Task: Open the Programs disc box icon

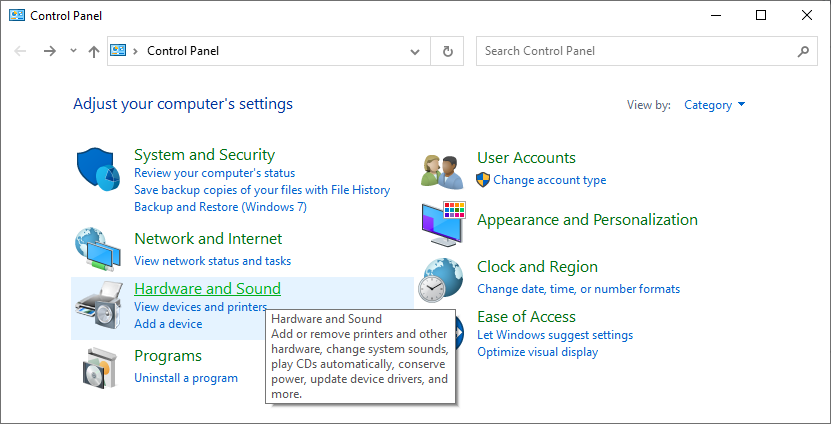Action: (x=98, y=367)
